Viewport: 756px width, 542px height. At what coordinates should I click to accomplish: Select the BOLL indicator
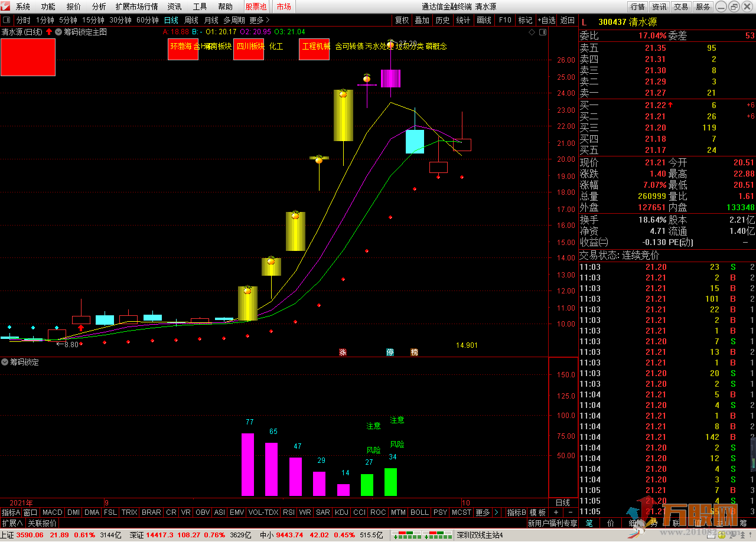pyautogui.click(x=419, y=512)
